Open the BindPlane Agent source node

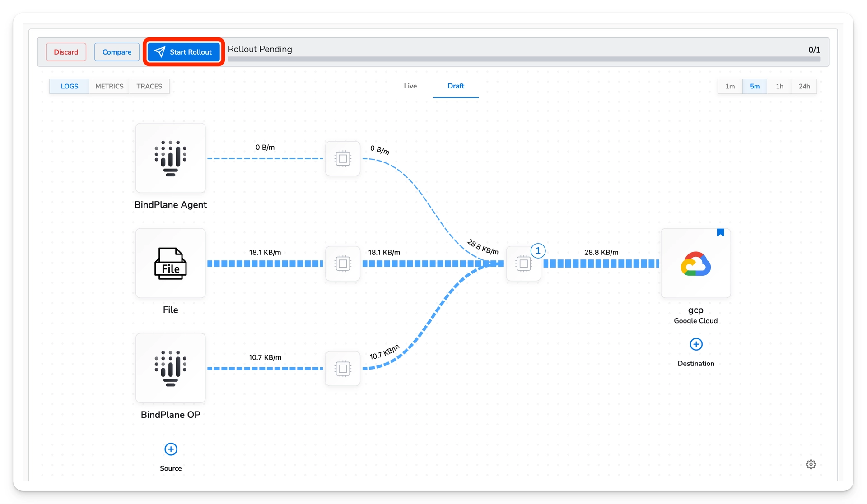[170, 158]
